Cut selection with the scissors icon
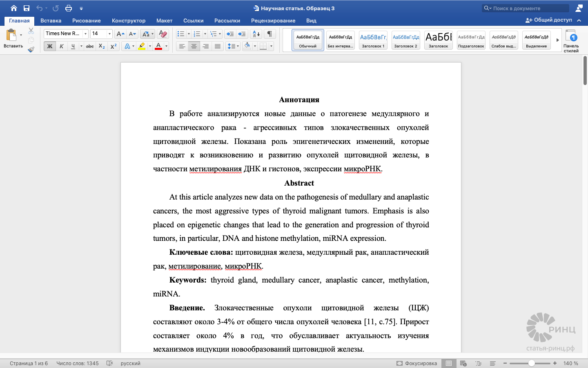This screenshot has height=368, width=588. click(x=31, y=31)
